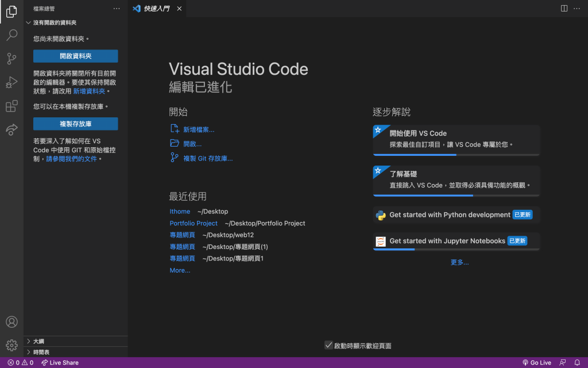Open recent 專題網頁 at ~/Desktop/專題網頁(1)
The height and width of the screenshot is (368, 588).
tap(182, 247)
